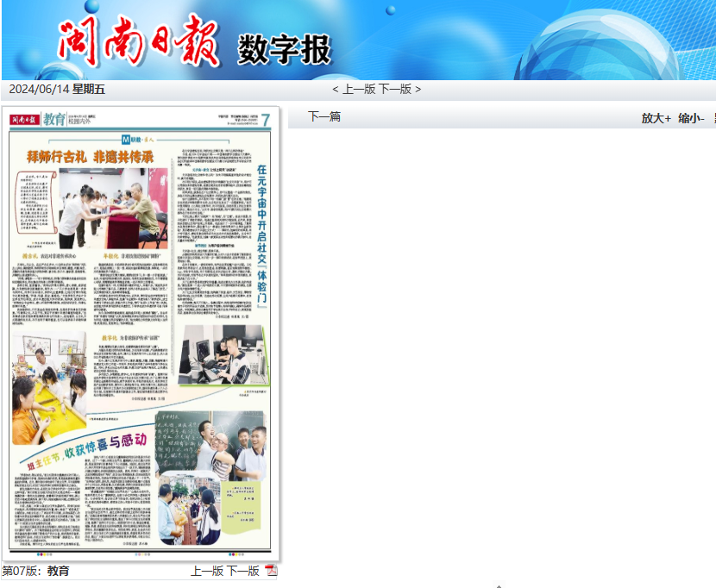
Task: Click the 职教·育人 column label
Action: pyautogui.click(x=138, y=140)
